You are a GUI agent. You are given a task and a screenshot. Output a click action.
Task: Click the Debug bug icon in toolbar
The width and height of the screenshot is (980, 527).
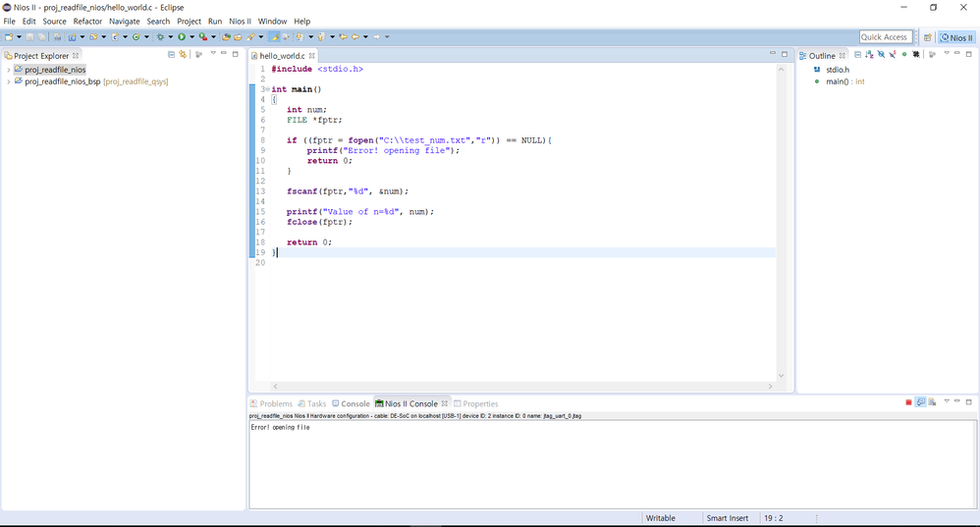[x=159, y=37]
